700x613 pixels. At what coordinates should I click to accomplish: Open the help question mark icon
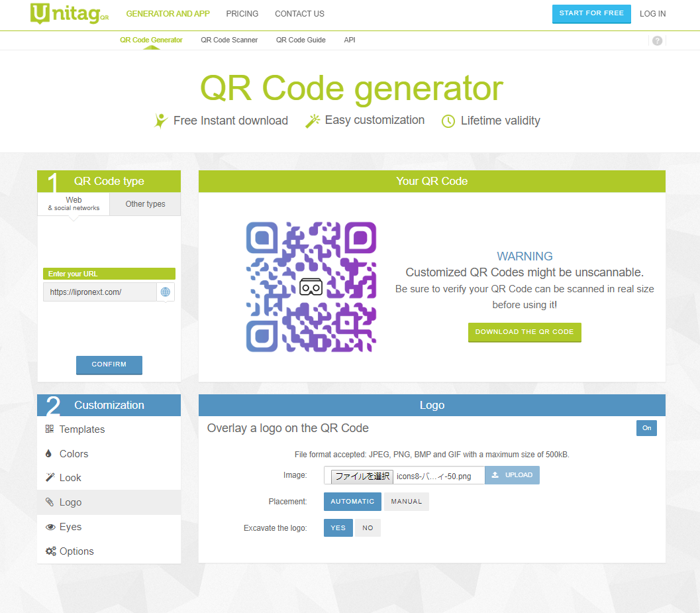(x=657, y=40)
